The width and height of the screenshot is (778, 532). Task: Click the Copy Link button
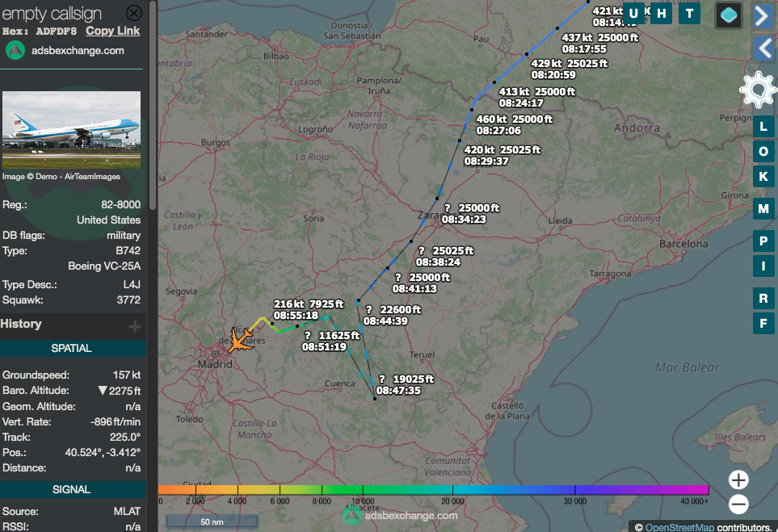tap(112, 31)
